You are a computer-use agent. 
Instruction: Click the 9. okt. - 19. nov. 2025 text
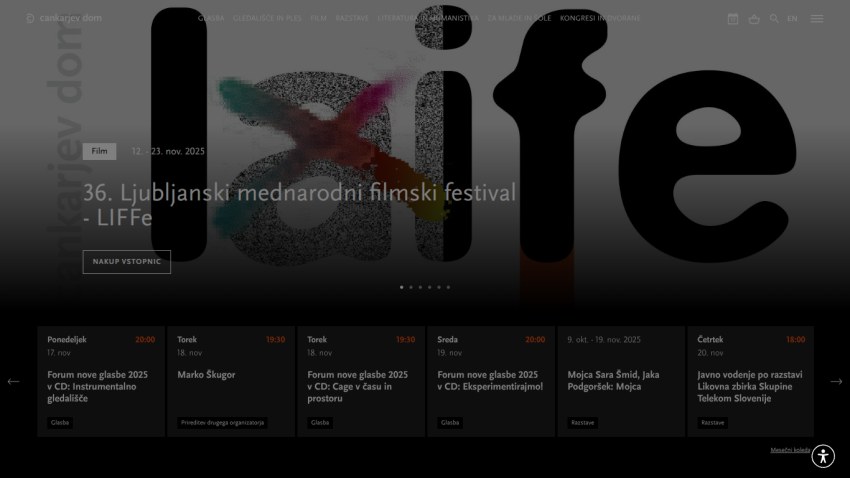(604, 340)
